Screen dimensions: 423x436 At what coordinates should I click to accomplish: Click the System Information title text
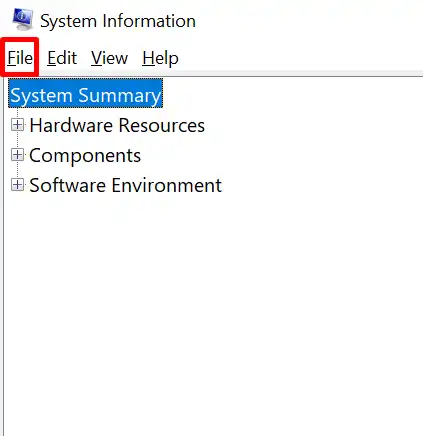118,21
